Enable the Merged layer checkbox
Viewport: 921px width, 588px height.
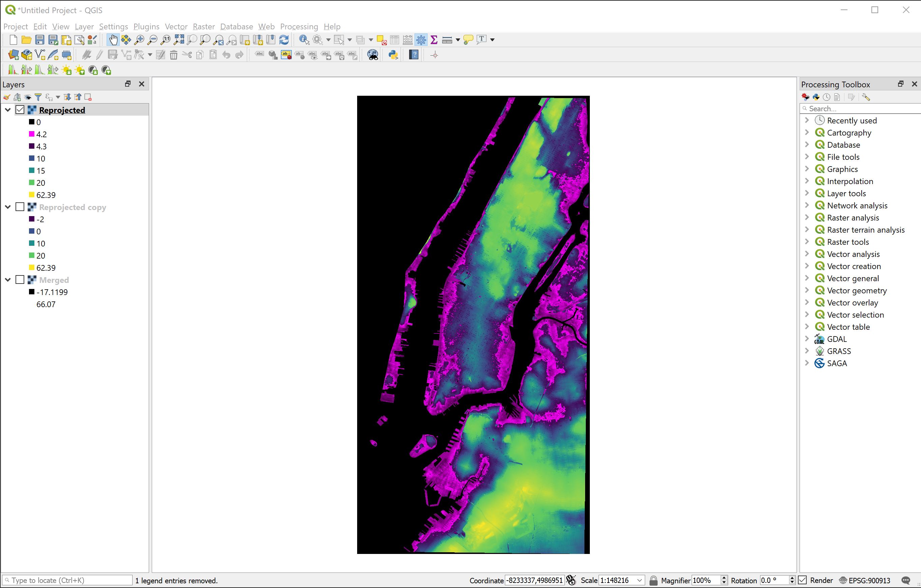(20, 280)
